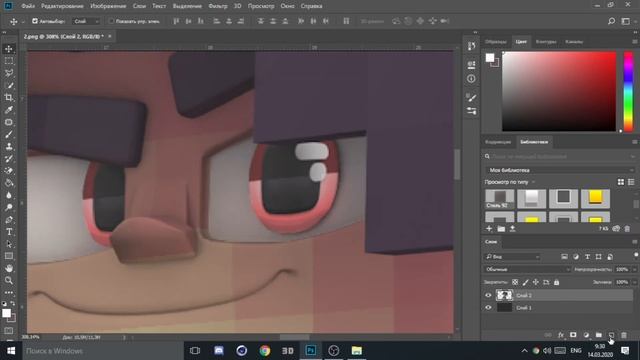The height and width of the screenshot is (360, 640).
Task: Toggle pixel layer filter
Action: (564, 257)
